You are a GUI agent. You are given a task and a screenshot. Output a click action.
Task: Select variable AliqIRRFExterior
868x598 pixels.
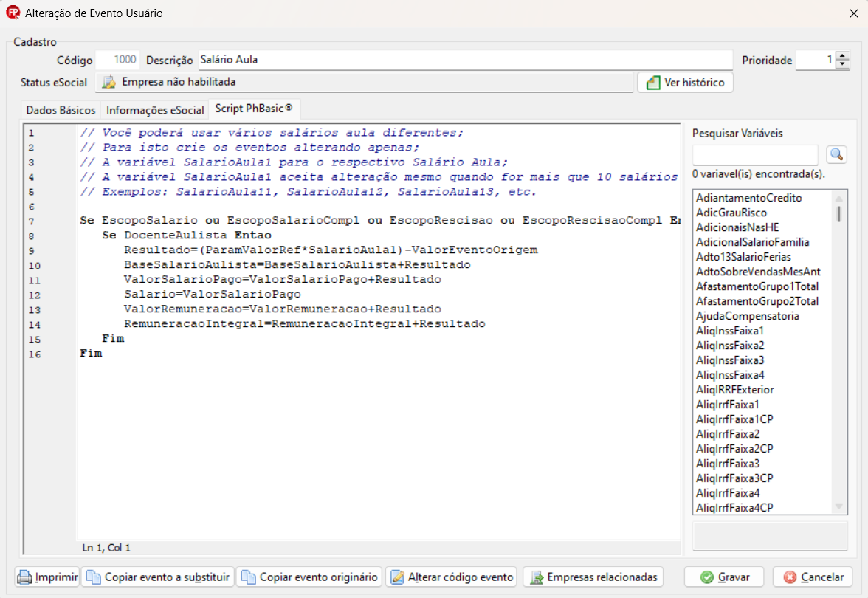pyautogui.click(x=734, y=390)
